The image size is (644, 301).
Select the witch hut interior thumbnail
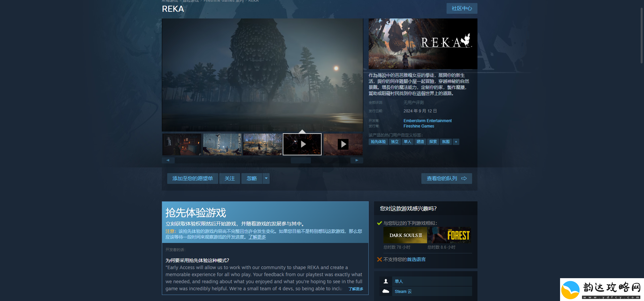pos(182,144)
